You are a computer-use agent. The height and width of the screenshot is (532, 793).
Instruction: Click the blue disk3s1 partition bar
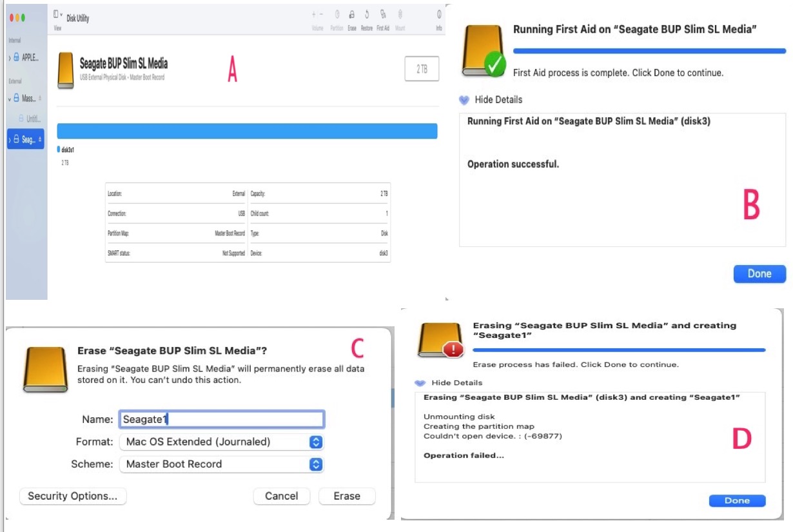(x=247, y=131)
